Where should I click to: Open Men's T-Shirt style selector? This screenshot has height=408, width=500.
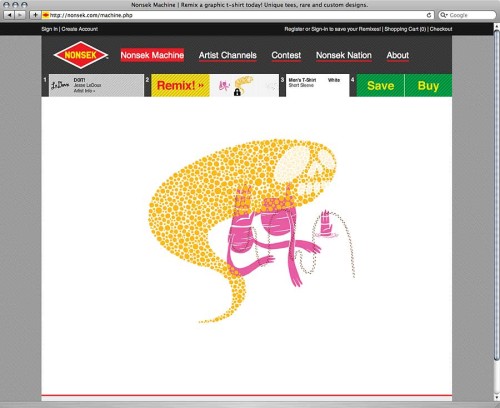(x=302, y=80)
